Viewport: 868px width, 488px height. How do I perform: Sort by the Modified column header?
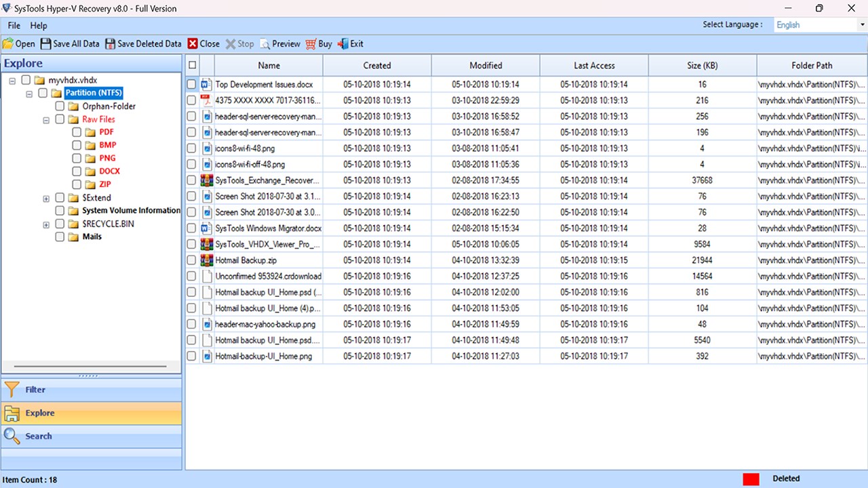(486, 65)
